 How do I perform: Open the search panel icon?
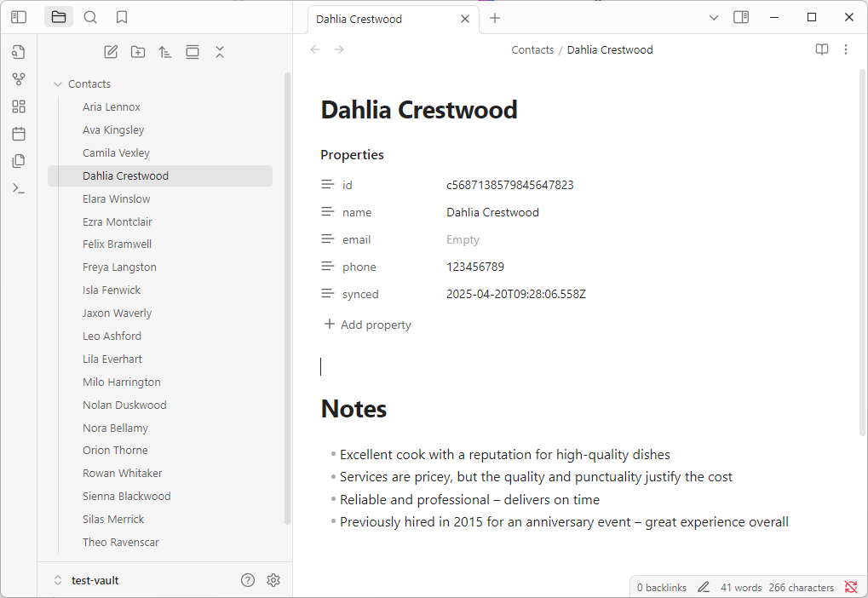[x=90, y=17]
